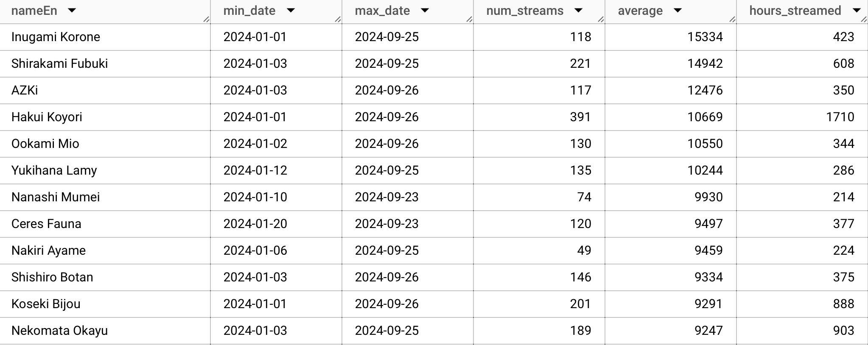Select Koseki Bijou's average value 9291
Viewport: 868px width, 345px height.
pyautogui.click(x=708, y=304)
